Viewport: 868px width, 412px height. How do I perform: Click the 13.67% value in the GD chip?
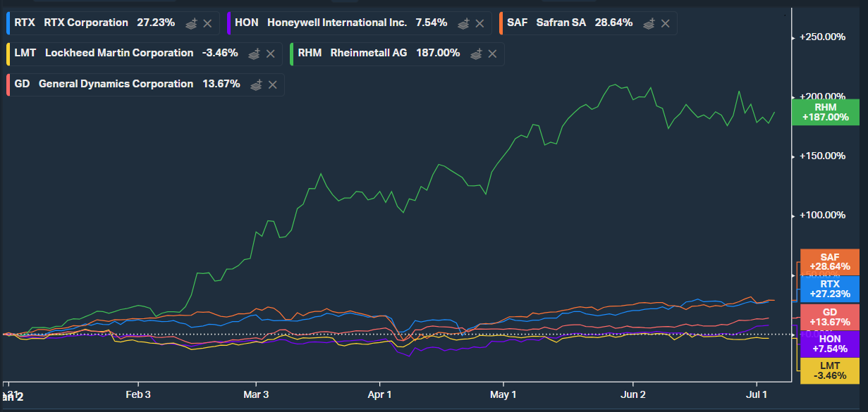pos(221,84)
